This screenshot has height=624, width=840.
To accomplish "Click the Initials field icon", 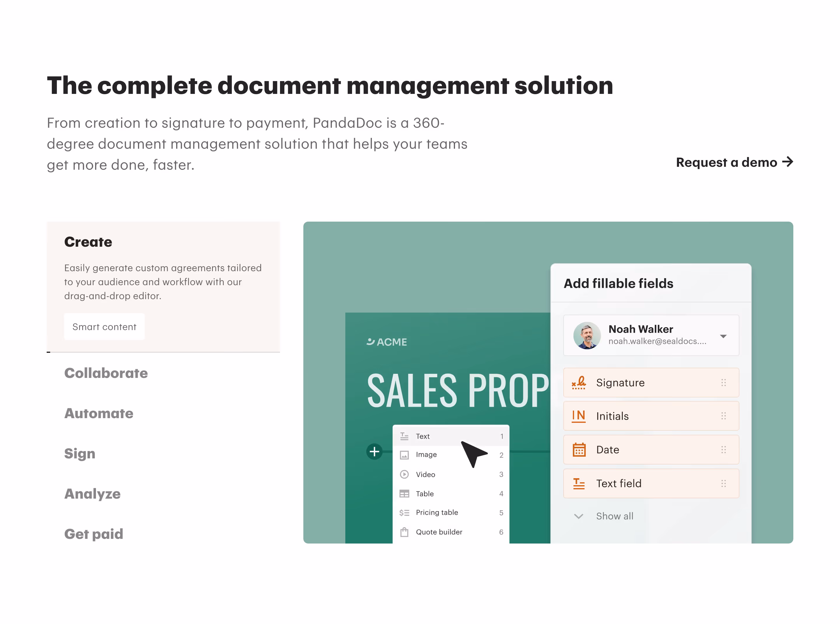I will [x=578, y=416].
